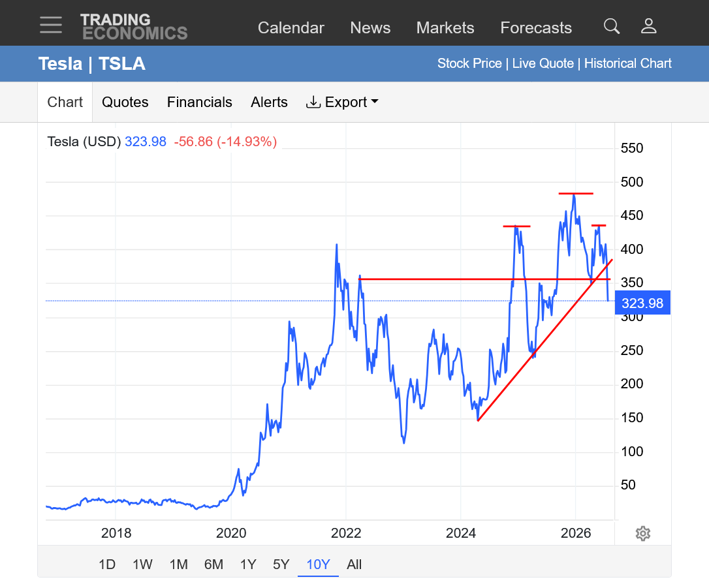Screen dimensions: 709x588
Task: Click the 350 y-axis price label
Action: coord(632,283)
